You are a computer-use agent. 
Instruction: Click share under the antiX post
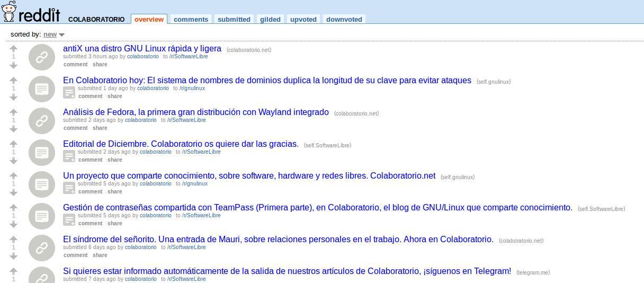point(100,64)
